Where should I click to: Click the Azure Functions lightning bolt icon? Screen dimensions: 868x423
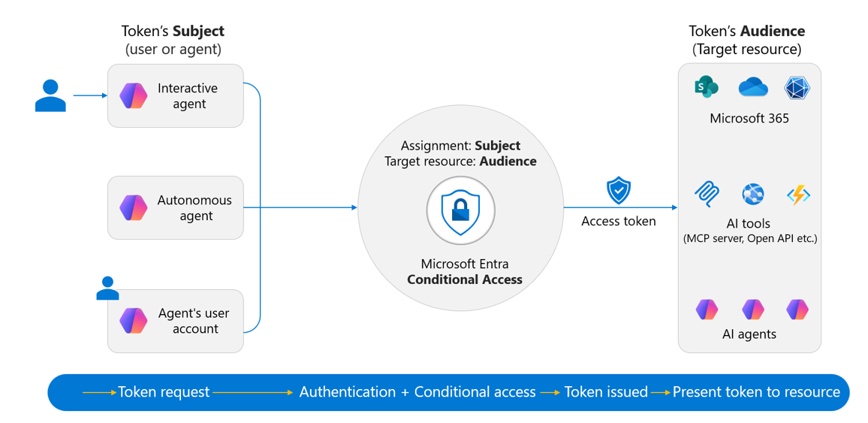click(x=798, y=195)
